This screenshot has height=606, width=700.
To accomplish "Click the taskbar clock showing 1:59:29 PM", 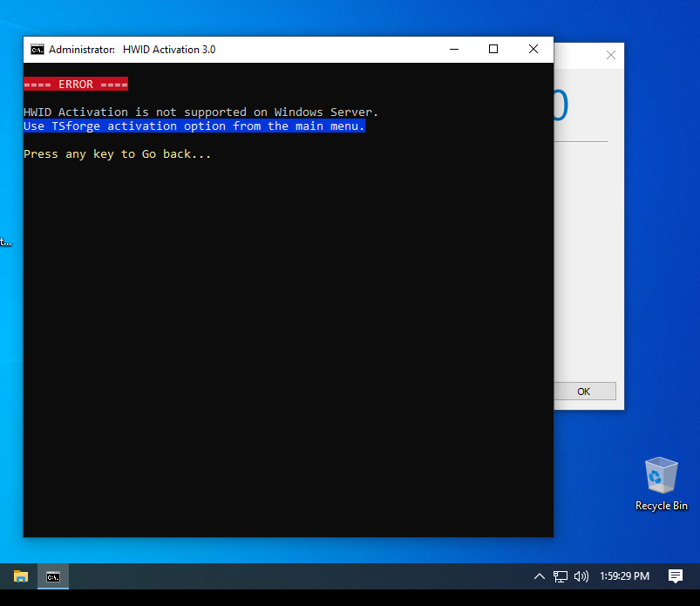I will click(x=624, y=576).
